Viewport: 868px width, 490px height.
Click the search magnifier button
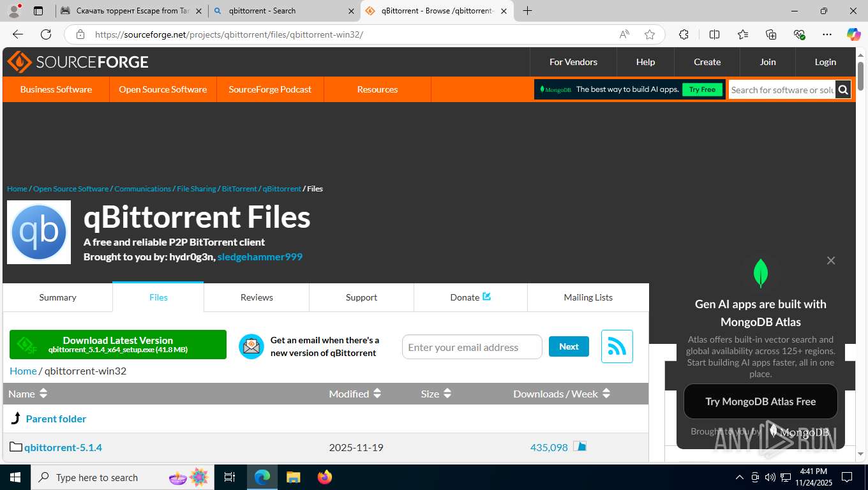[843, 90]
